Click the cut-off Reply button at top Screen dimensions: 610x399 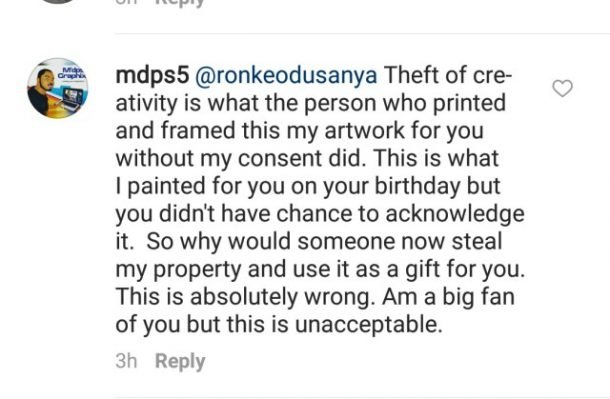pos(180,3)
